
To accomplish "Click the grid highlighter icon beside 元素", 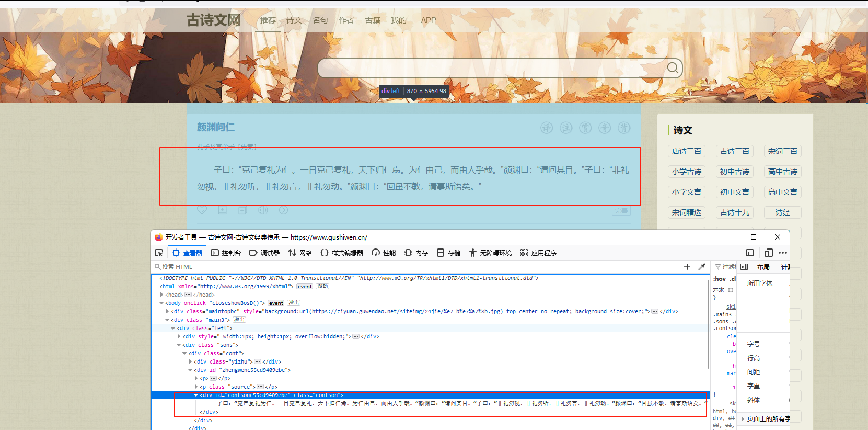I will coord(731,290).
